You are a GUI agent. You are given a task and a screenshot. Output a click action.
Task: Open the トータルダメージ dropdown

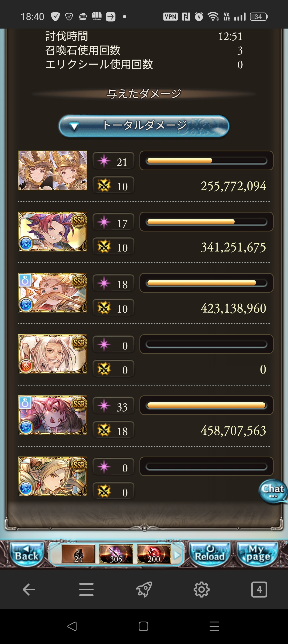144,126
